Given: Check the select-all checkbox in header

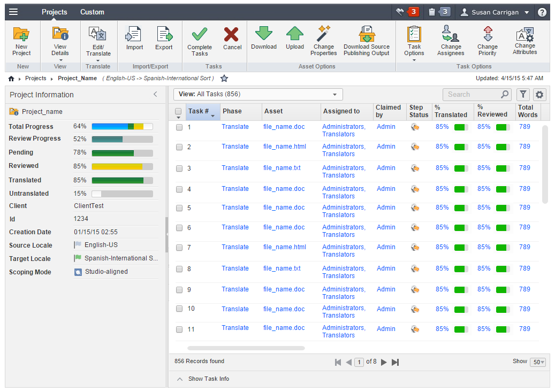Looking at the screenshot, I should [x=179, y=112].
